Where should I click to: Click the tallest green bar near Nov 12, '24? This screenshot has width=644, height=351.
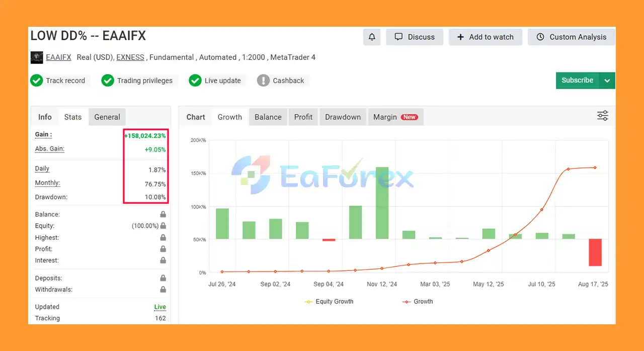pyautogui.click(x=382, y=202)
